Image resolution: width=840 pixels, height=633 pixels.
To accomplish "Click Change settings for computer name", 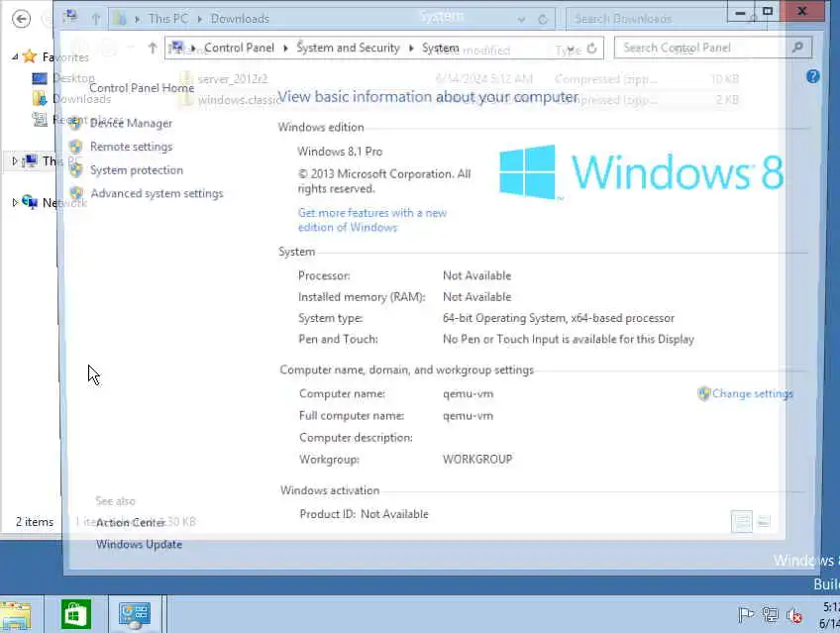I will tap(752, 393).
